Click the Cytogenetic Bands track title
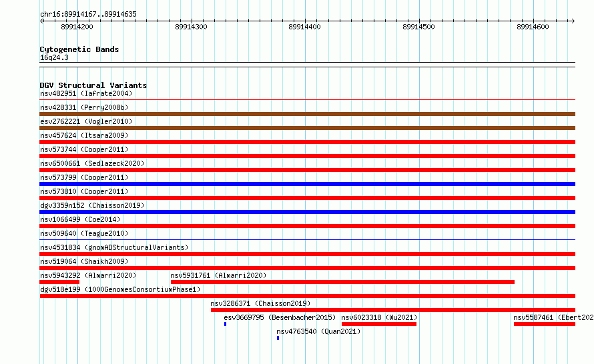Screen dimensions: 594x364 (x=79, y=49)
